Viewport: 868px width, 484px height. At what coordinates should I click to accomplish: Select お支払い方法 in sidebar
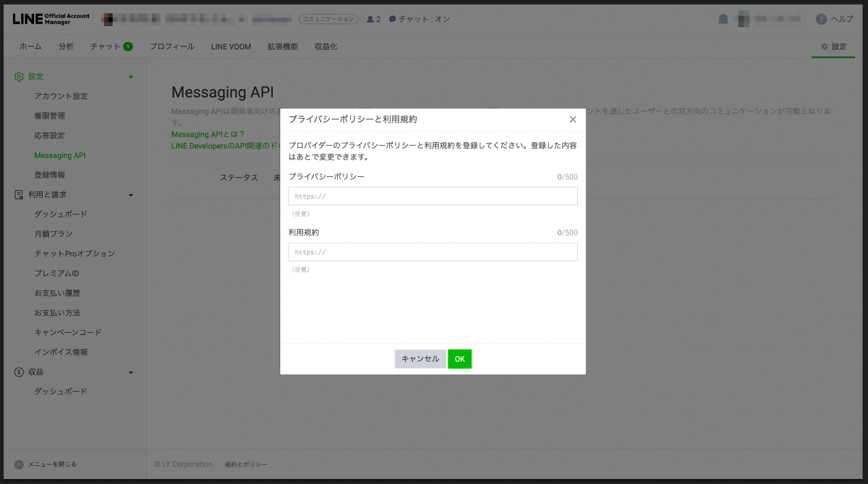click(x=57, y=313)
